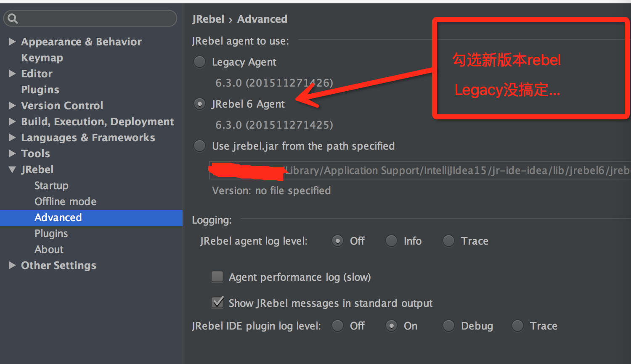The width and height of the screenshot is (631, 364).
Task: Open Plugins page under JRebel
Action: pos(51,233)
